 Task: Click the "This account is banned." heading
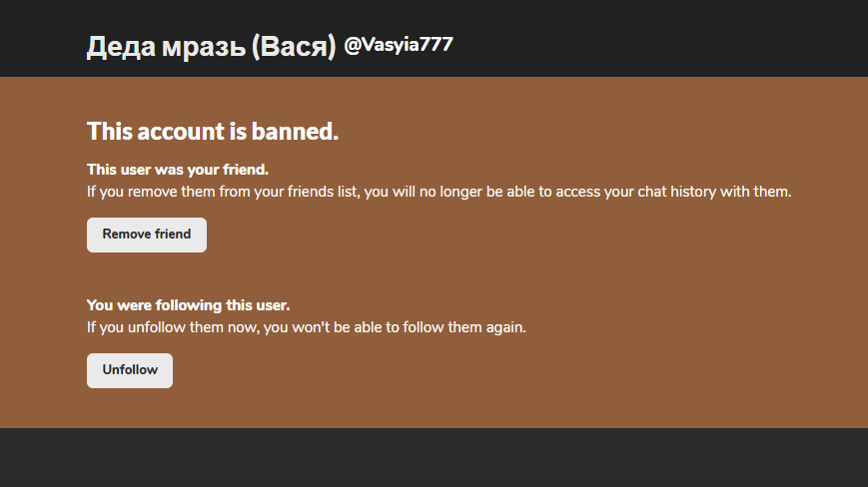click(213, 131)
